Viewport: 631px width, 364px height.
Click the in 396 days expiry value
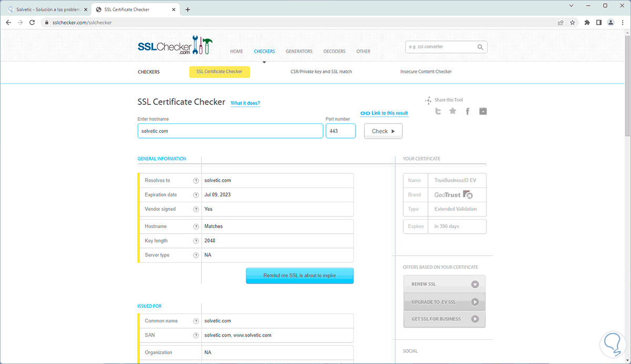tap(447, 226)
